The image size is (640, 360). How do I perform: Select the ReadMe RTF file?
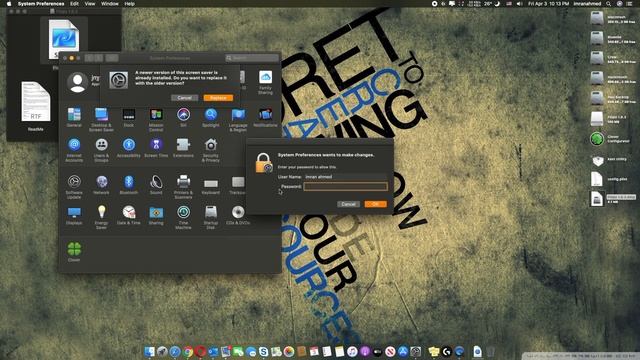click(x=36, y=106)
